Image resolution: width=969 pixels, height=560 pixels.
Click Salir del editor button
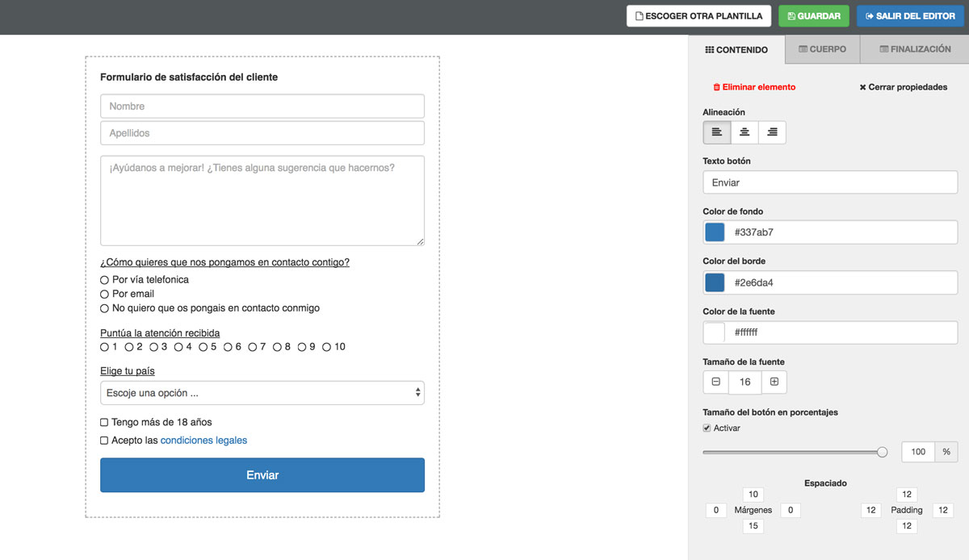910,16
